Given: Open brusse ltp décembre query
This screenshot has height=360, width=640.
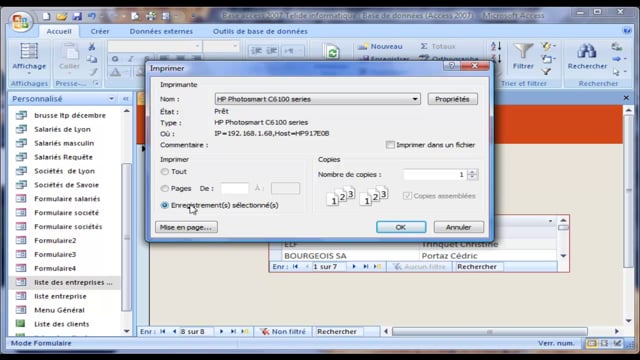Looking at the screenshot, I should click(x=70, y=116).
